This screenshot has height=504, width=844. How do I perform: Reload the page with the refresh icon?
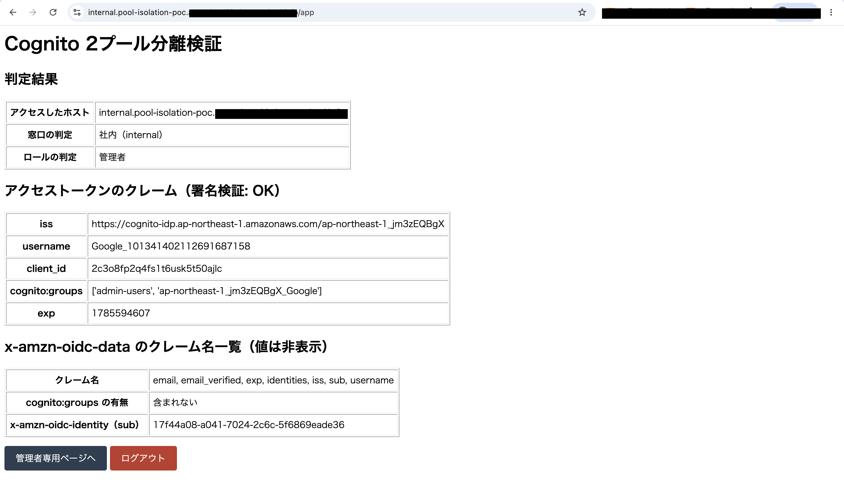click(x=53, y=13)
